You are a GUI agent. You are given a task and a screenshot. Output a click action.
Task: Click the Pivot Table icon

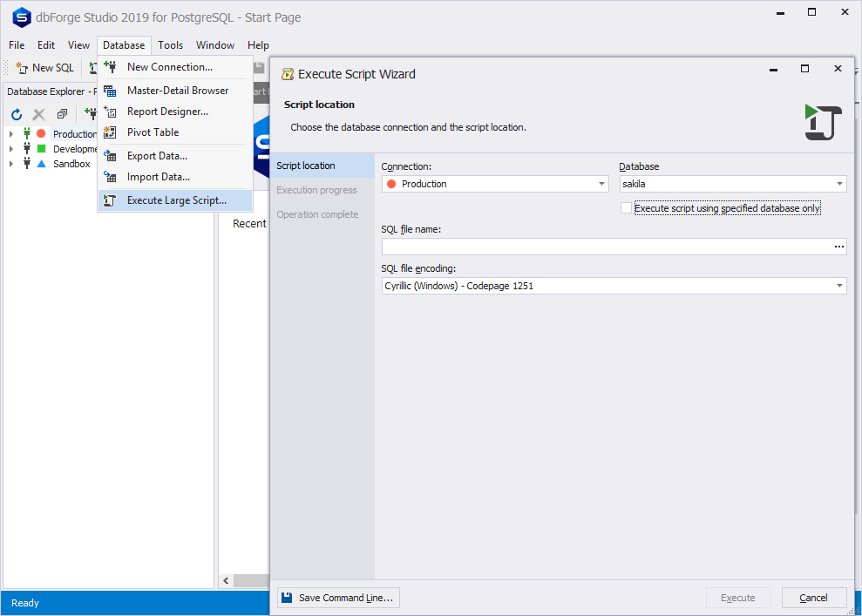click(x=110, y=132)
